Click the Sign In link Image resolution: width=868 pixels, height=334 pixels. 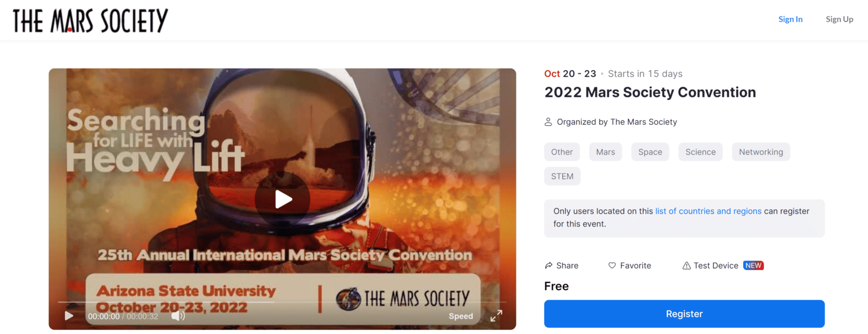click(x=790, y=19)
